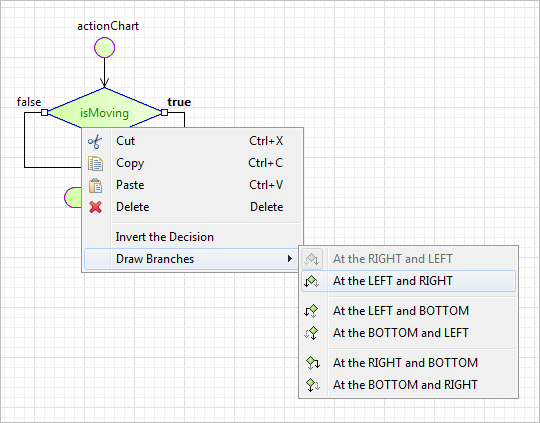Click the LEFT and RIGHT branch icon
The image size is (540, 423).
tap(311, 281)
